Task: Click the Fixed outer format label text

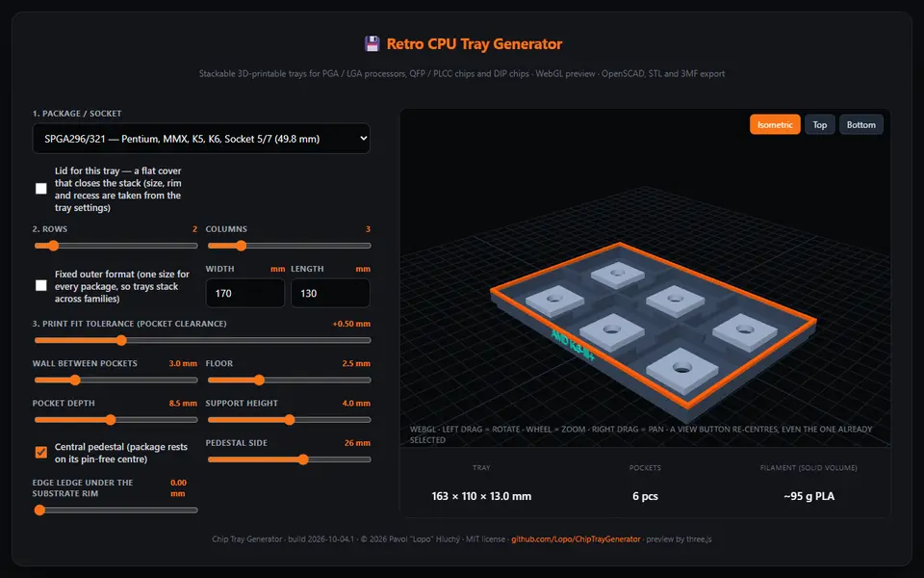Action: 122,286
